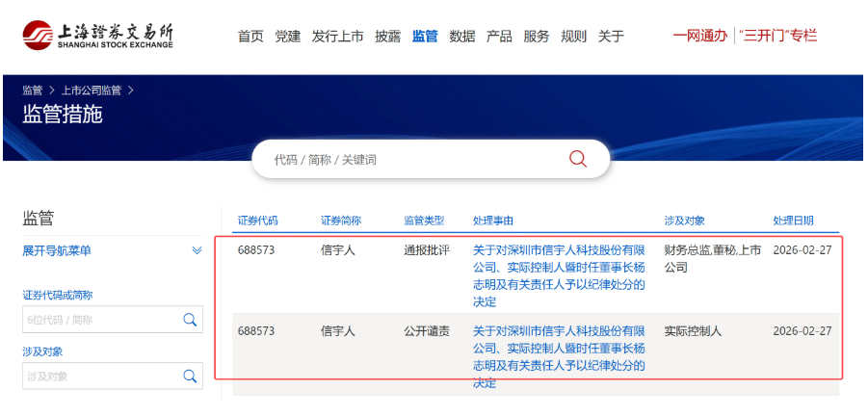868x416 pixels.
Task: Click the 涉及对象 filter input field
Action: coord(99,376)
